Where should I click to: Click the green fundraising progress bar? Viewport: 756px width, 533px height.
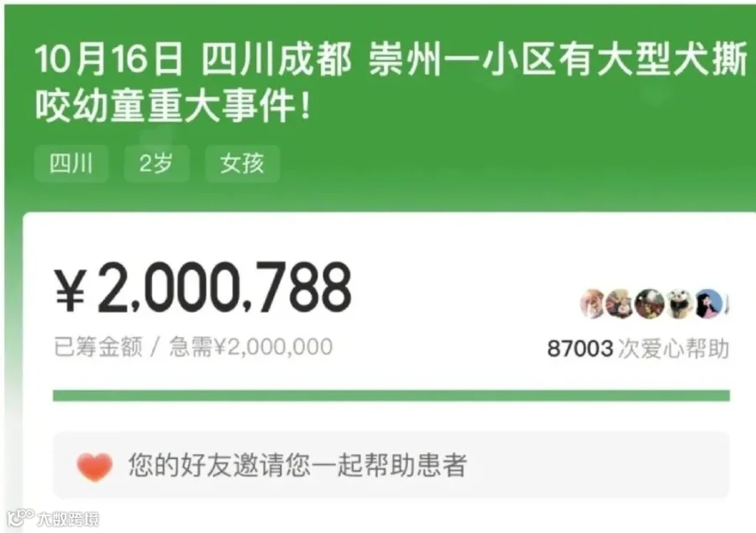coord(391,395)
